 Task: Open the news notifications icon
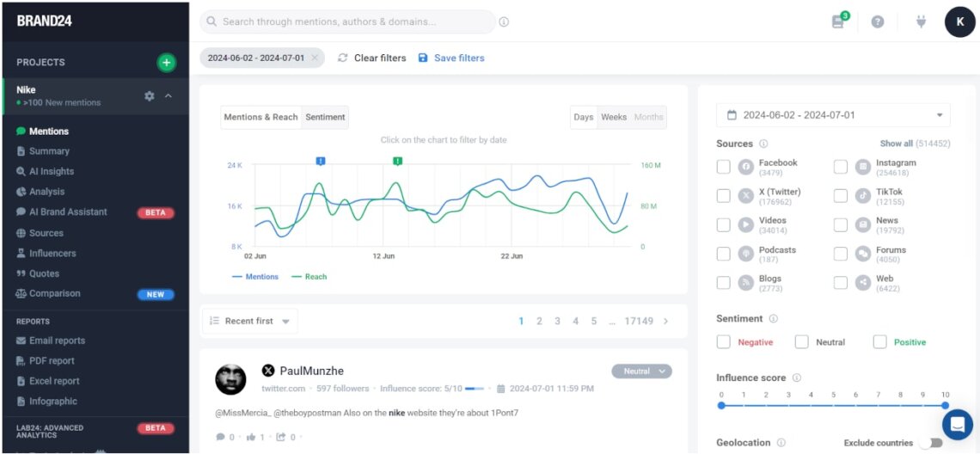click(839, 21)
